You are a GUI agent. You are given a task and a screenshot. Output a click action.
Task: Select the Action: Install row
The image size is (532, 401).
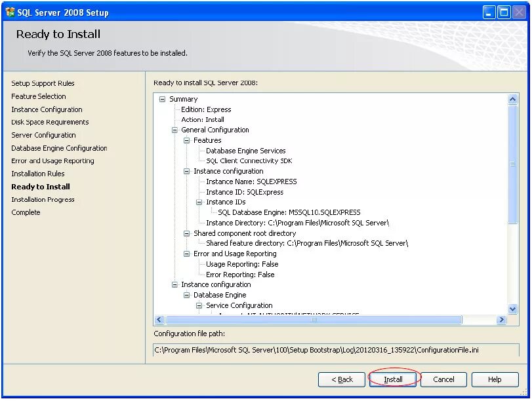point(203,120)
